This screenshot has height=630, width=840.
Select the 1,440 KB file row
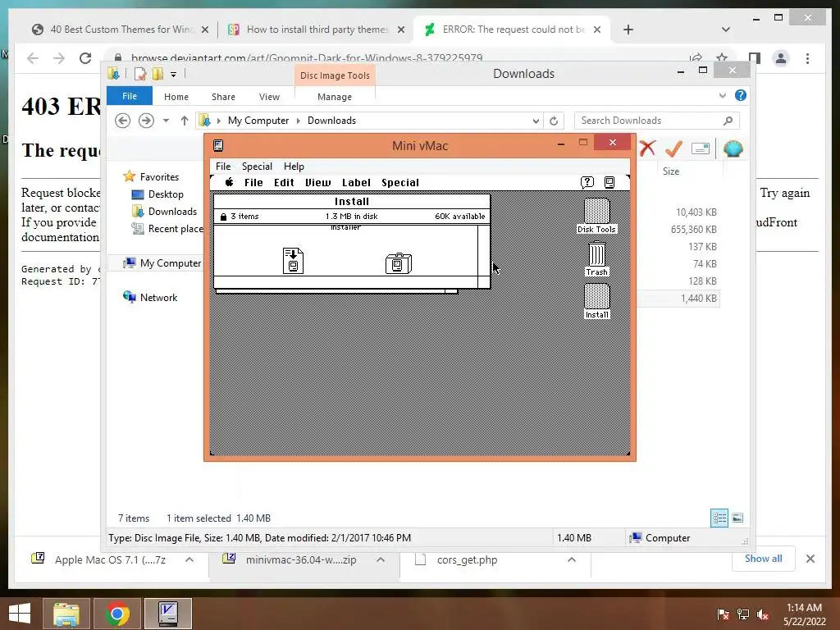pyautogui.click(x=678, y=299)
